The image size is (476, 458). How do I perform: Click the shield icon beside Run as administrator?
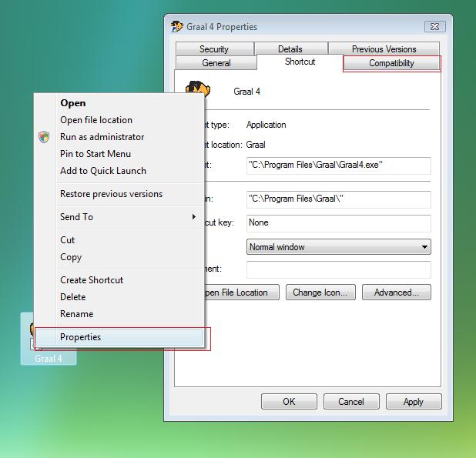(44, 137)
